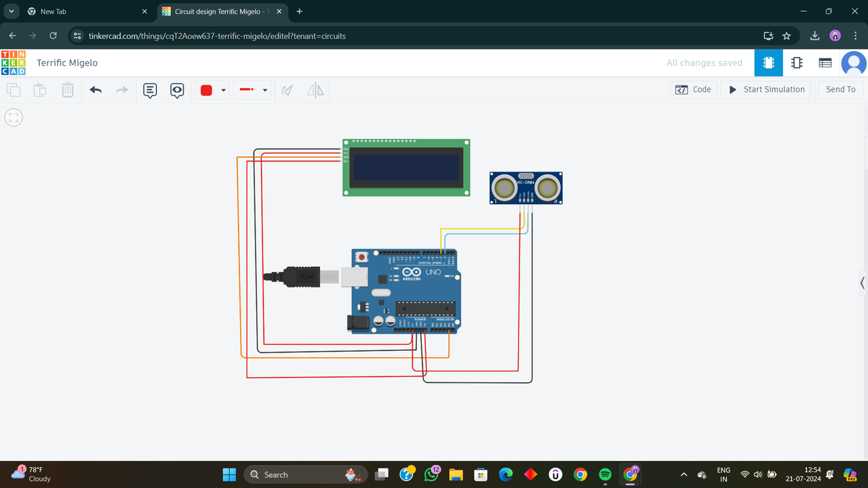Open the Chrome menu
Image resolution: width=868 pixels, height=488 pixels.
[x=855, y=36]
